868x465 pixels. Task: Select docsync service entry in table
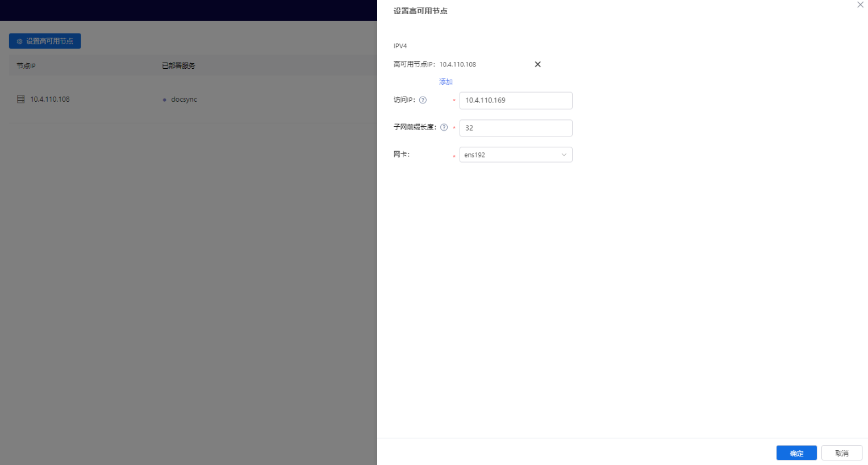184,99
